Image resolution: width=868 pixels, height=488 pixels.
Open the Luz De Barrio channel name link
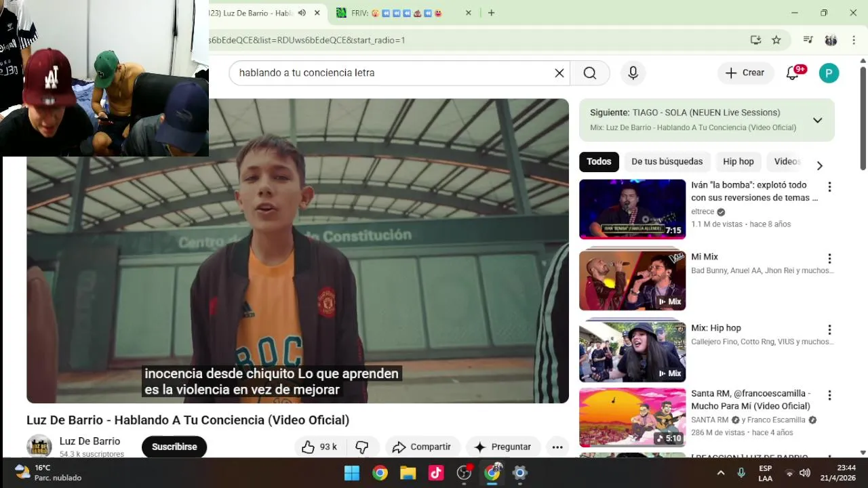pyautogui.click(x=90, y=441)
